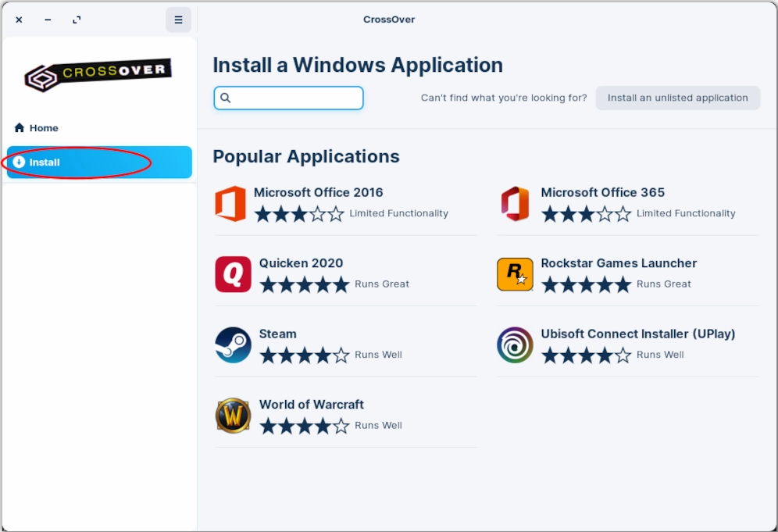Open the Steam title

tap(278, 334)
